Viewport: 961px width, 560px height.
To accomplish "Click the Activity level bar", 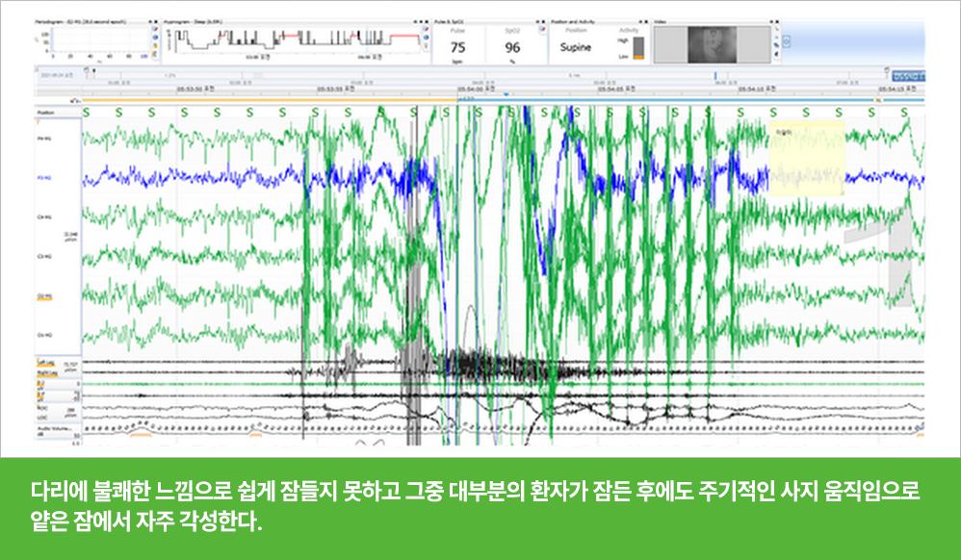I will pyautogui.click(x=638, y=48).
